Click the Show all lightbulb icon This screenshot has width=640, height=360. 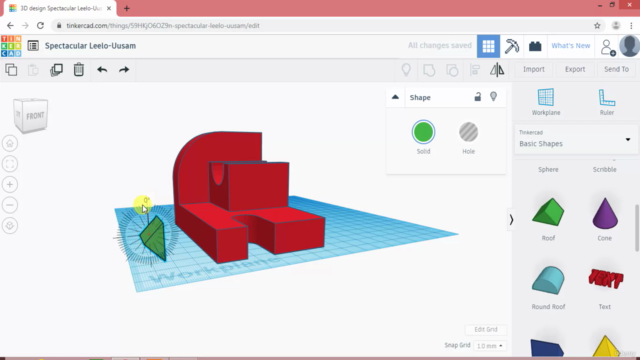click(x=406, y=70)
